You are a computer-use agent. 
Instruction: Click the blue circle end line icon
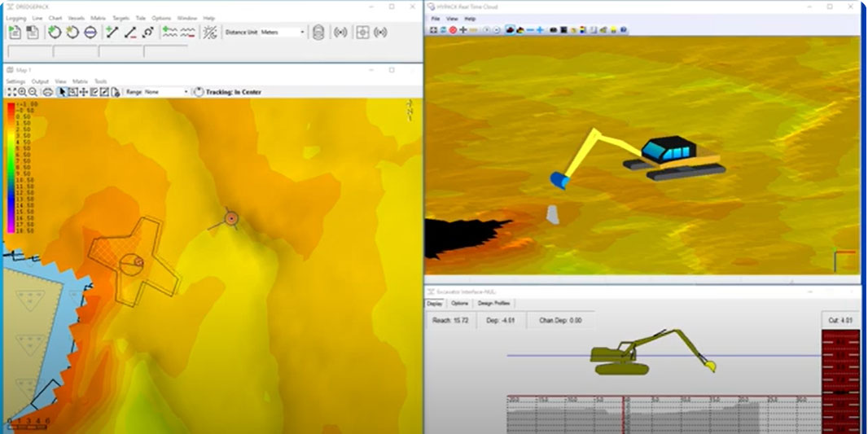(90, 33)
